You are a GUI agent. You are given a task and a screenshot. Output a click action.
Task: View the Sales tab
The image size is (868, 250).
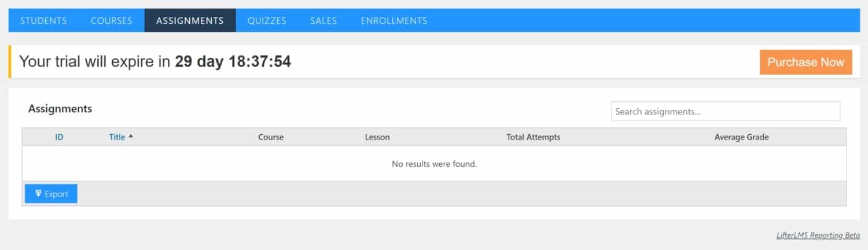323,20
